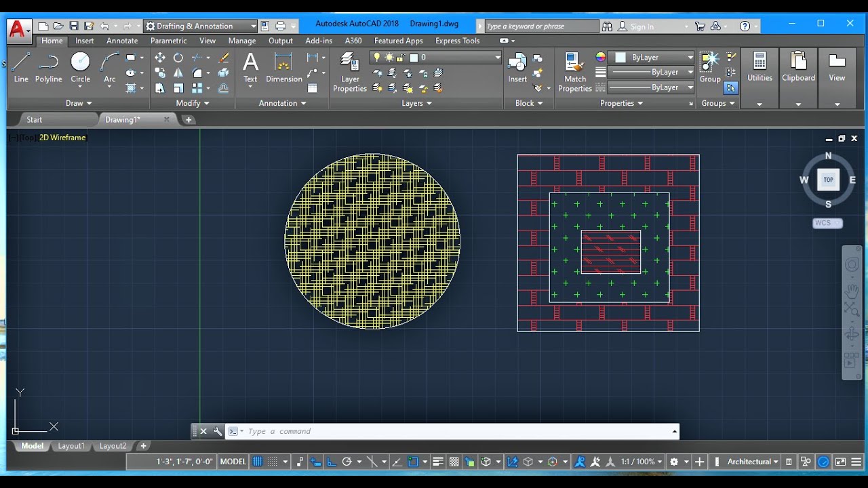The width and height of the screenshot is (868, 488).
Task: Select the Rotate tool
Action: click(178, 58)
